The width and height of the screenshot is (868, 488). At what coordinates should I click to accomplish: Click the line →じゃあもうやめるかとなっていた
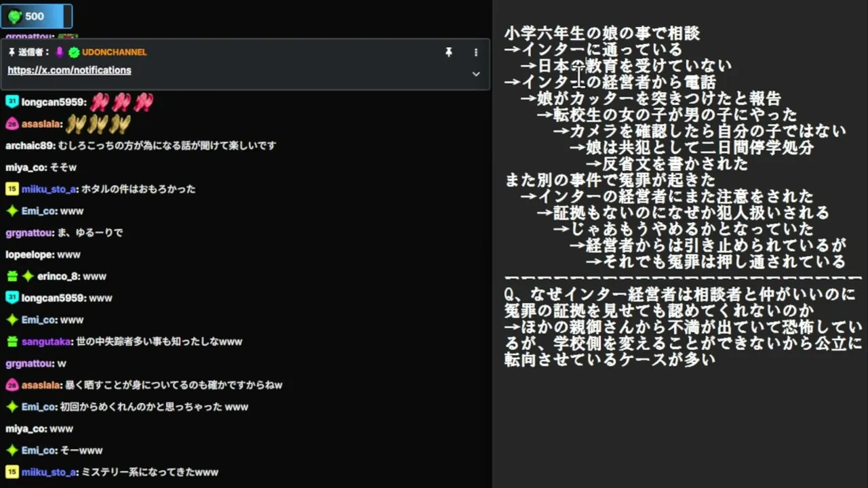click(x=684, y=228)
